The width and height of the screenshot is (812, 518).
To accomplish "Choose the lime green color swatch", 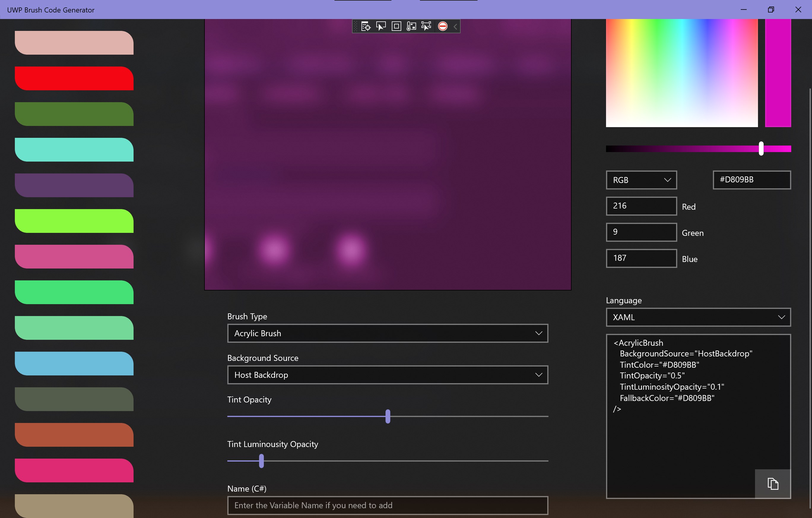I will [x=74, y=221].
